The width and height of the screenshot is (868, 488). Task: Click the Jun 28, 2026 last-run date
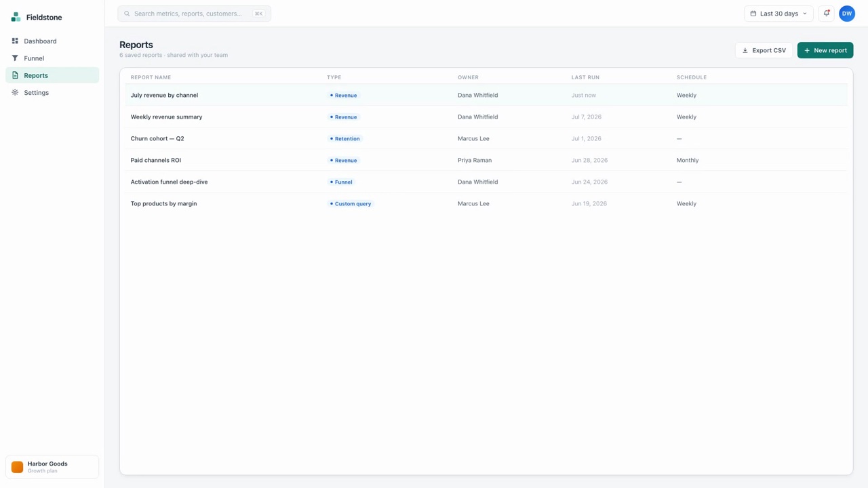589,160
